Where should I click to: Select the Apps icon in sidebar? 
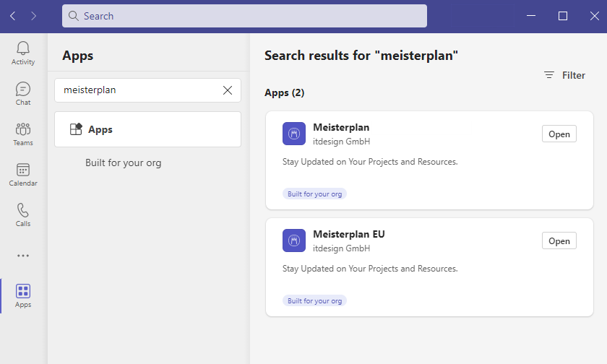coord(23,296)
